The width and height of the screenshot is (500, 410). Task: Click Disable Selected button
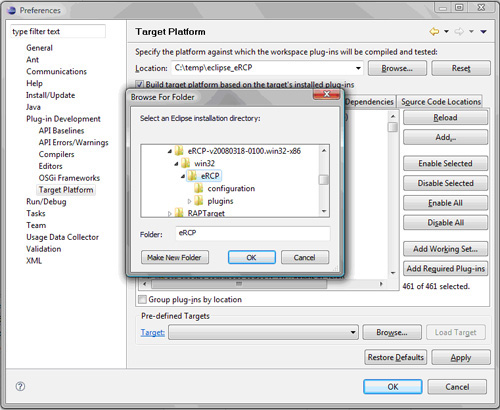tap(445, 183)
